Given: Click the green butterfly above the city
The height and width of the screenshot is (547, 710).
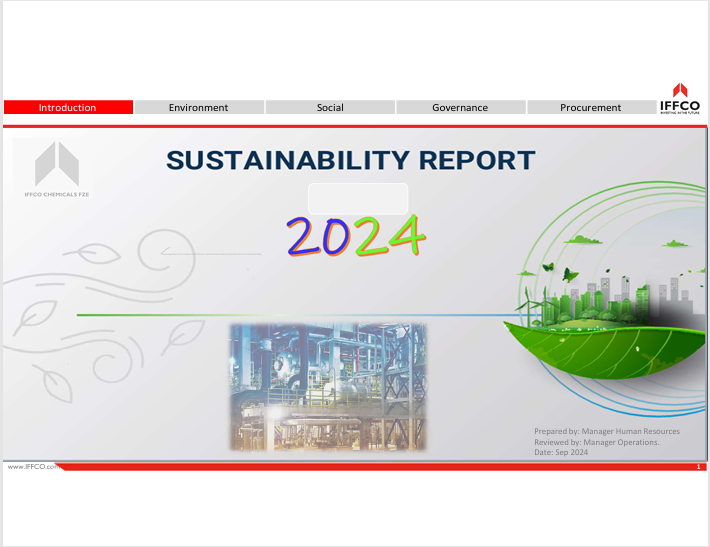Looking at the screenshot, I should coord(570,274).
